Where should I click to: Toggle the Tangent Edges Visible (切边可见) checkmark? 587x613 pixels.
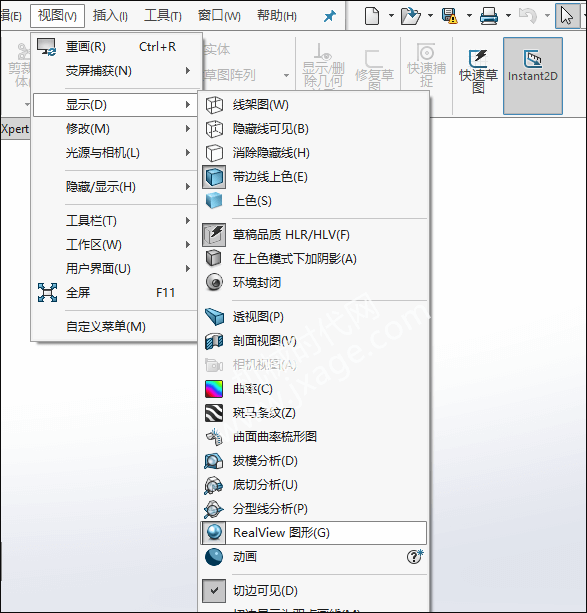click(214, 591)
